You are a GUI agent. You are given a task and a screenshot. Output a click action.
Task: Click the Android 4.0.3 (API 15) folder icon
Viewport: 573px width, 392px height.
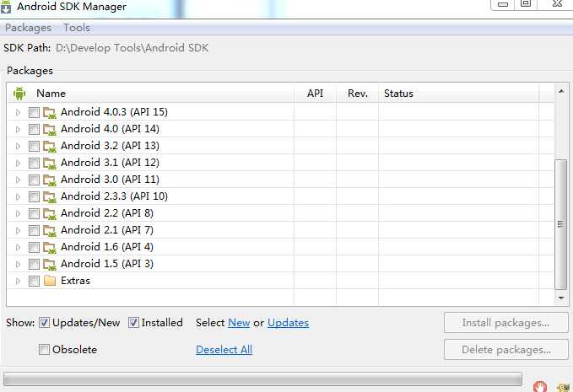click(49, 112)
